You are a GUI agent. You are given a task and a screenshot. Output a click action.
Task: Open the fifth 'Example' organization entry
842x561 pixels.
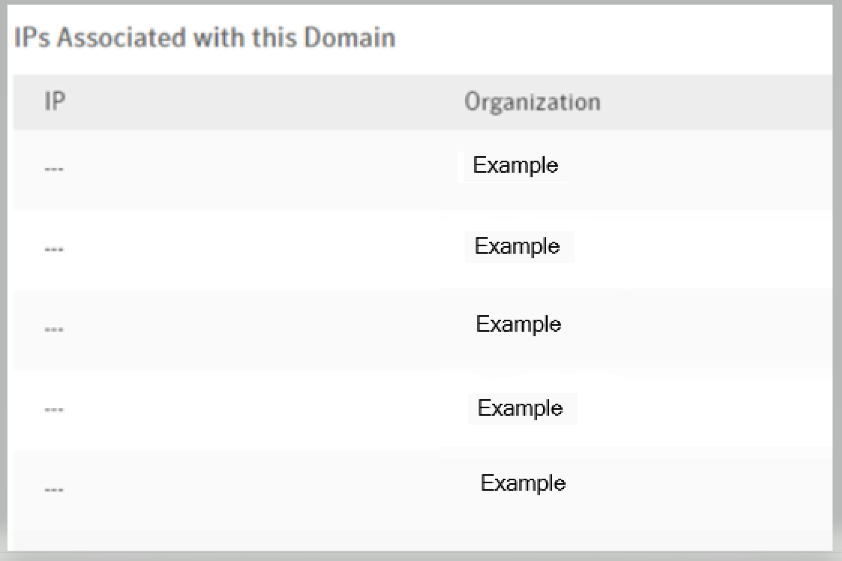click(523, 483)
